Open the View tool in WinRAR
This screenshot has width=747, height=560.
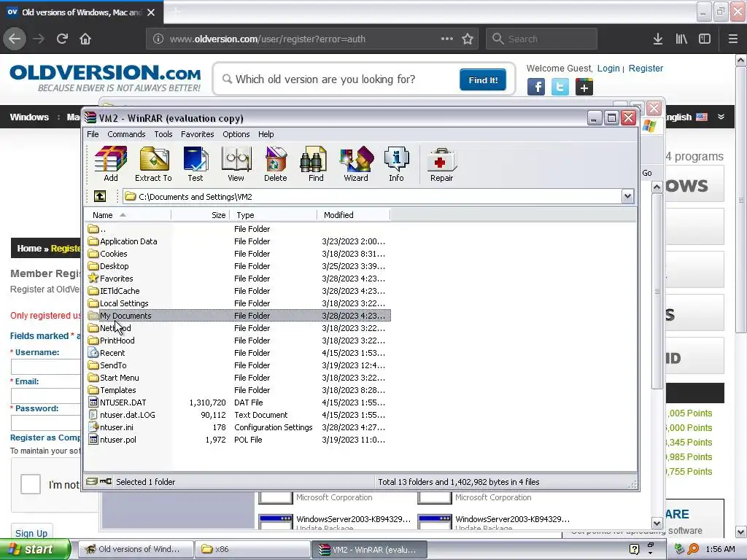click(236, 164)
